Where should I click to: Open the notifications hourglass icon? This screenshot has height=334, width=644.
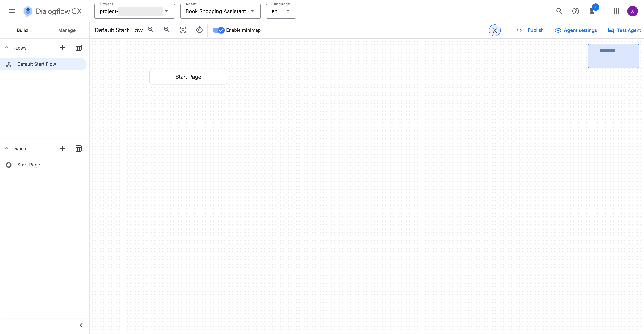[x=592, y=11]
